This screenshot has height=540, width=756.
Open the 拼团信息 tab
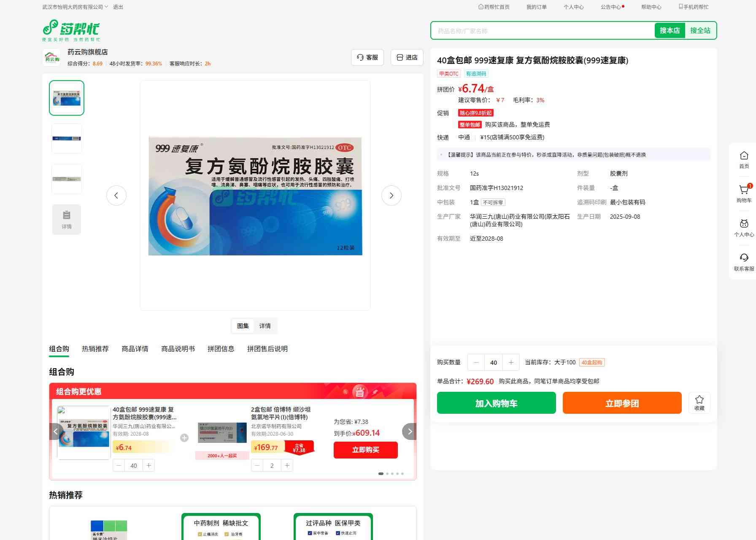[221, 349]
